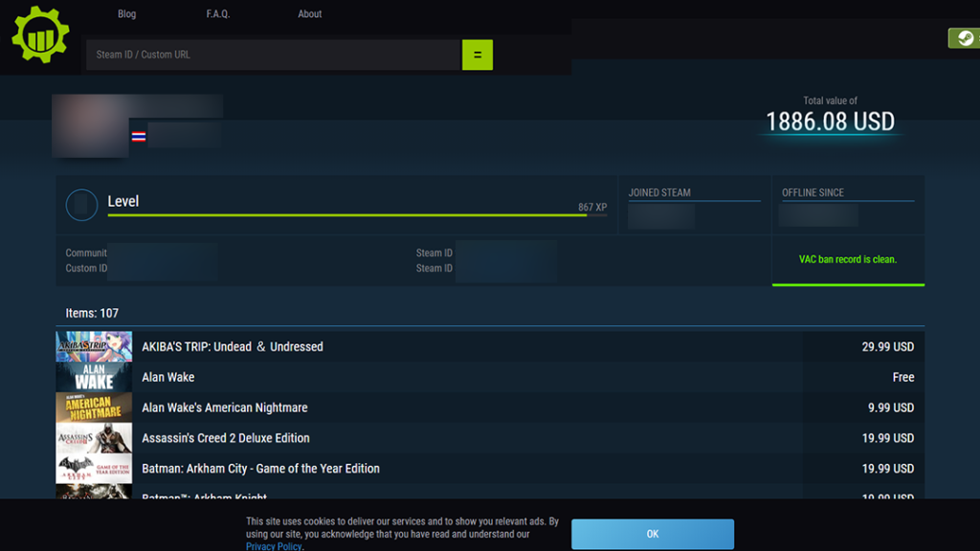
Task: Open the Blog page
Action: click(x=127, y=13)
